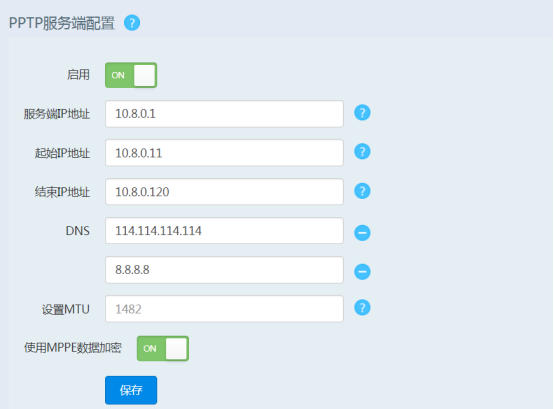
Task: Click the second DNS field 8.8.8.8
Action: pyautogui.click(x=224, y=270)
